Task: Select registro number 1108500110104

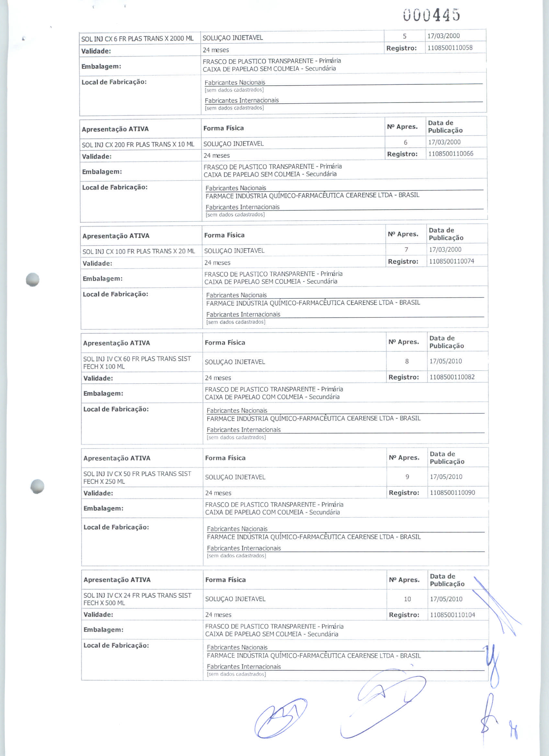Action: [x=452, y=615]
